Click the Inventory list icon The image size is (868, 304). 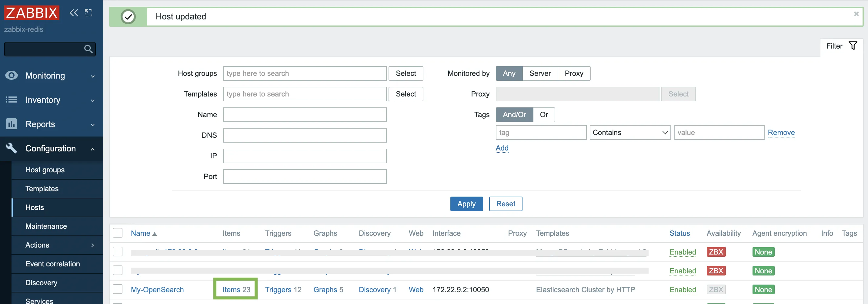(12, 100)
